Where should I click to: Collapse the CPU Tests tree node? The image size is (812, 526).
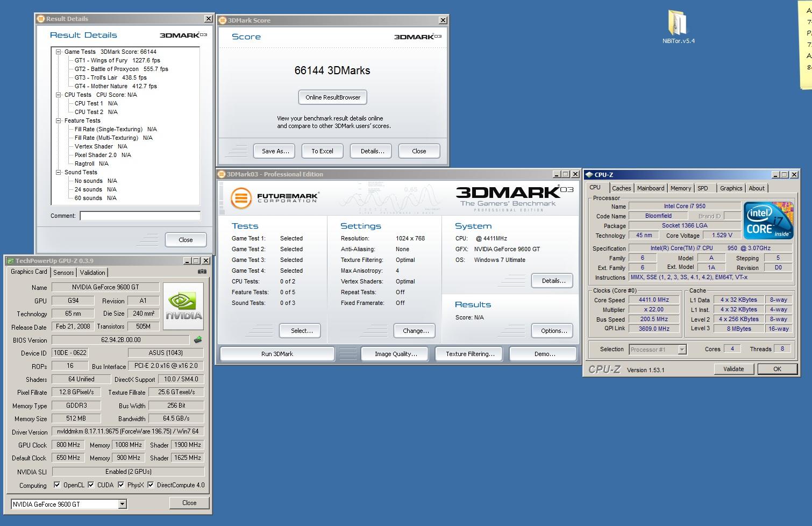click(59, 95)
